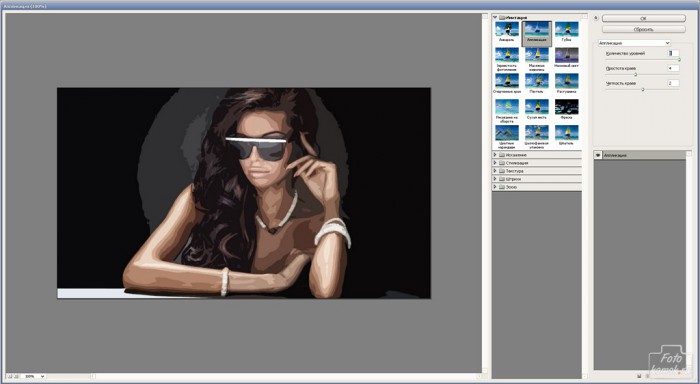Viewport: 700px width, 384px height.
Task: Choose the Фреска filter thumbnail
Action: tap(567, 107)
